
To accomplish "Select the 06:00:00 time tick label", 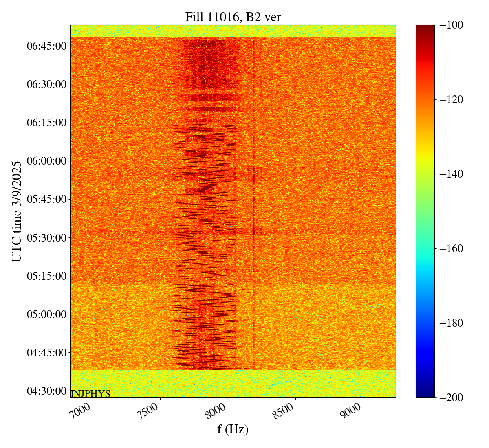I will pos(46,161).
